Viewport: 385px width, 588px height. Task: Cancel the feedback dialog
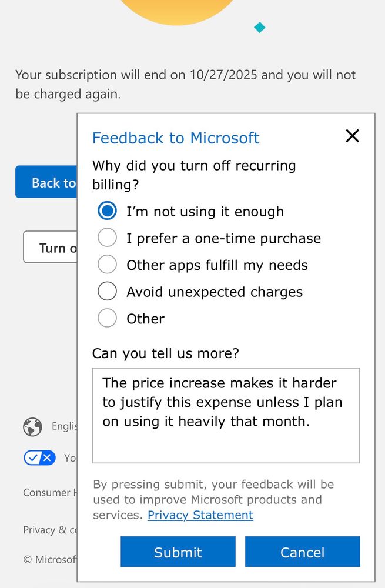click(x=302, y=552)
